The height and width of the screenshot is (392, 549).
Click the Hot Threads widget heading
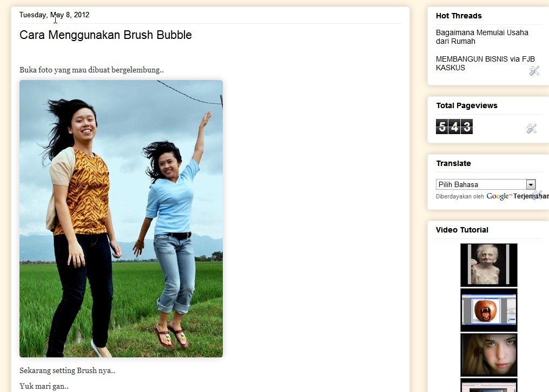point(459,16)
